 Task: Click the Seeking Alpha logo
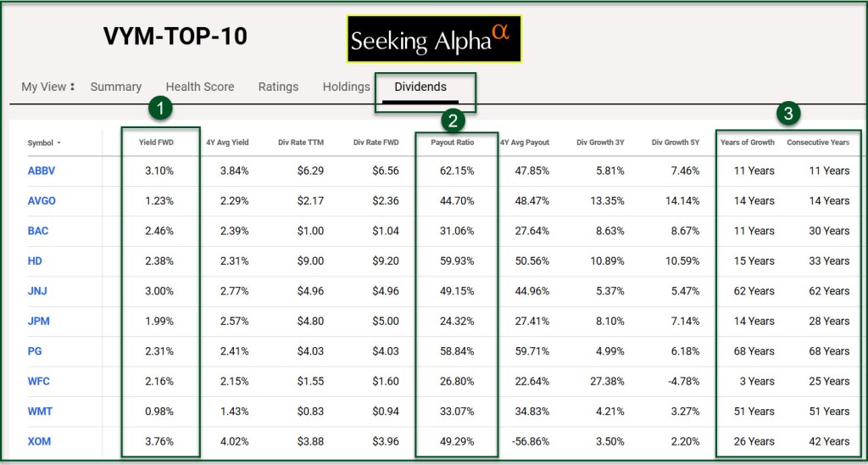[433, 39]
